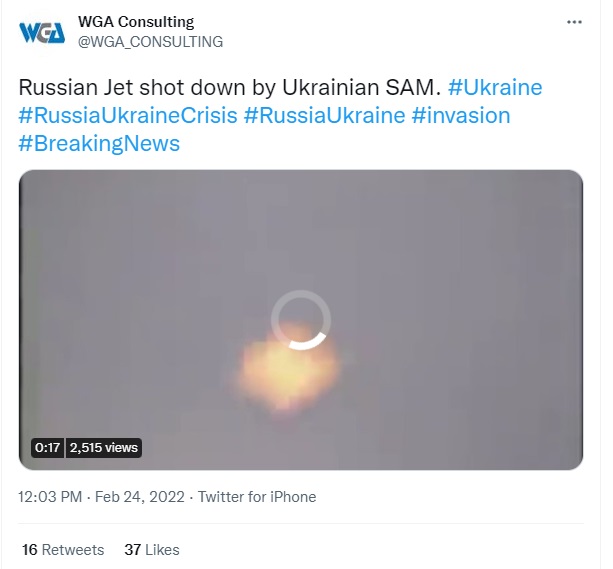Click the loading spinner on the video

pos(301,320)
